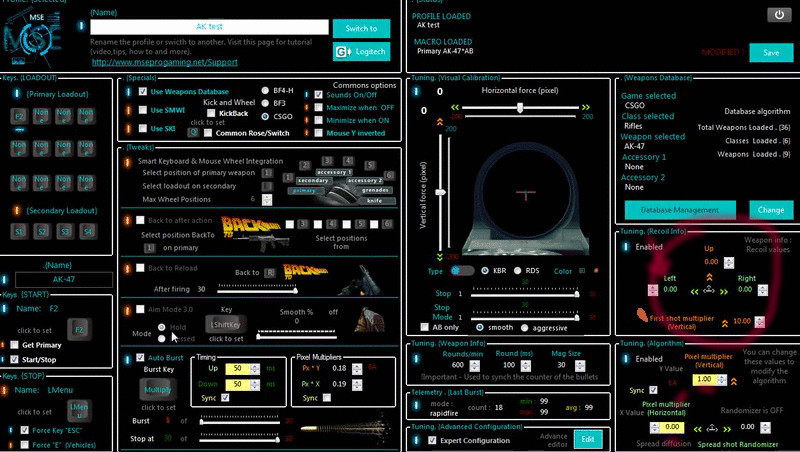Check the Use SMWI option
This screenshot has width=800, height=452.
point(143,110)
